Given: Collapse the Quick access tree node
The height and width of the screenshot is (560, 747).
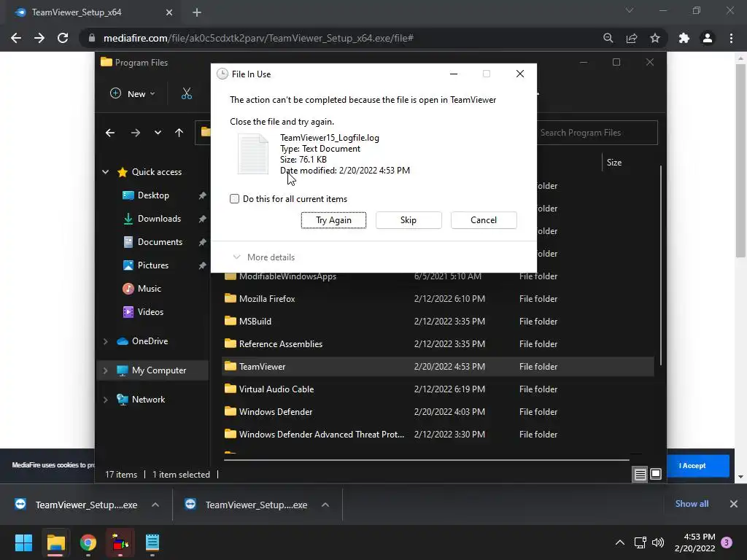Looking at the screenshot, I should tap(105, 172).
